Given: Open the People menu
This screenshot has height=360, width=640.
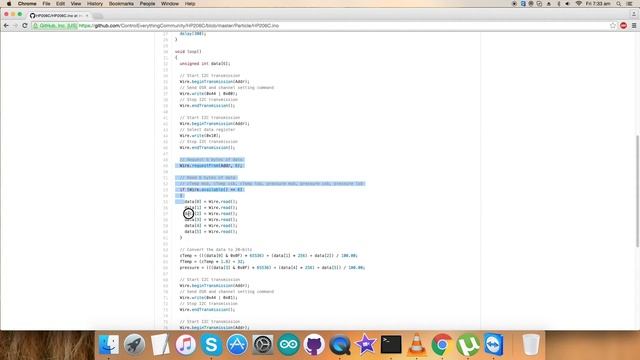Looking at the screenshot, I should (x=147, y=4).
